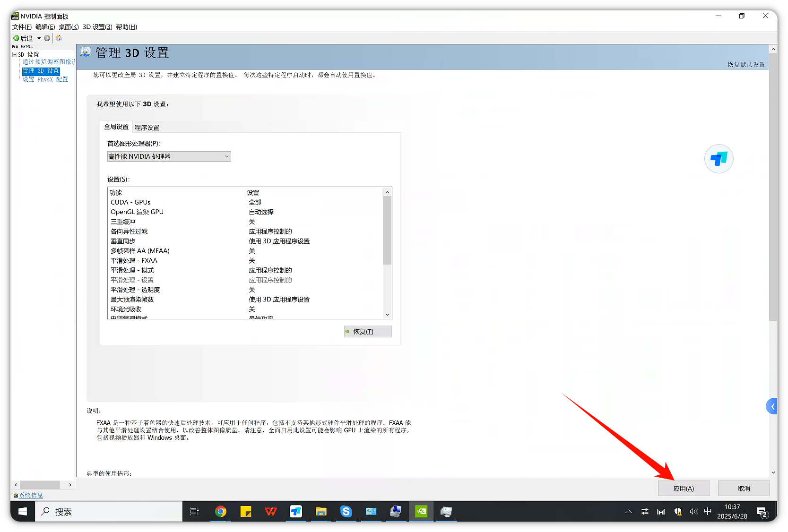Go to the home page icon
This screenshot has width=788, height=532.
click(59, 38)
